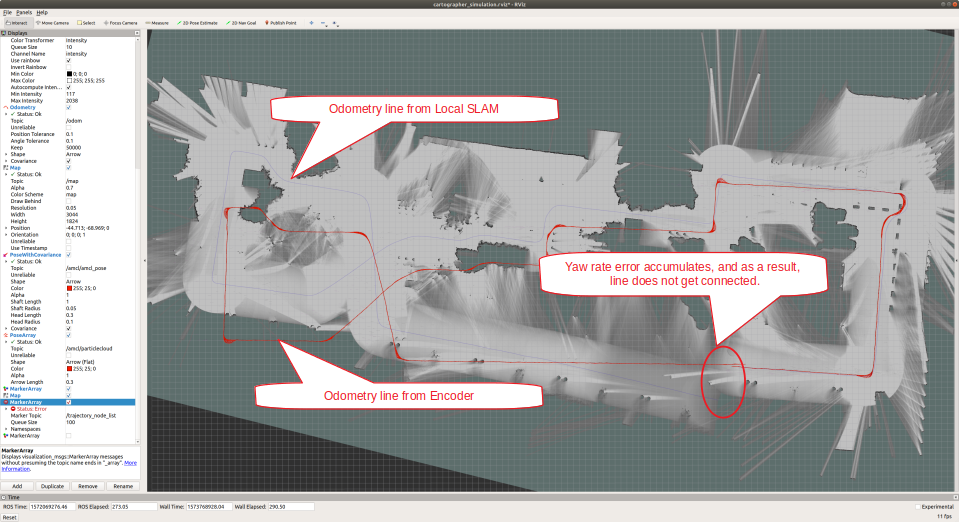Open the Help menu
This screenshot has height=522, width=959.
[42, 12]
